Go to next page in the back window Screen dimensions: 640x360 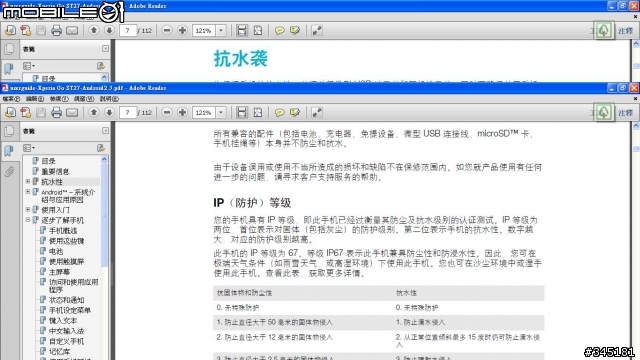(109, 30)
